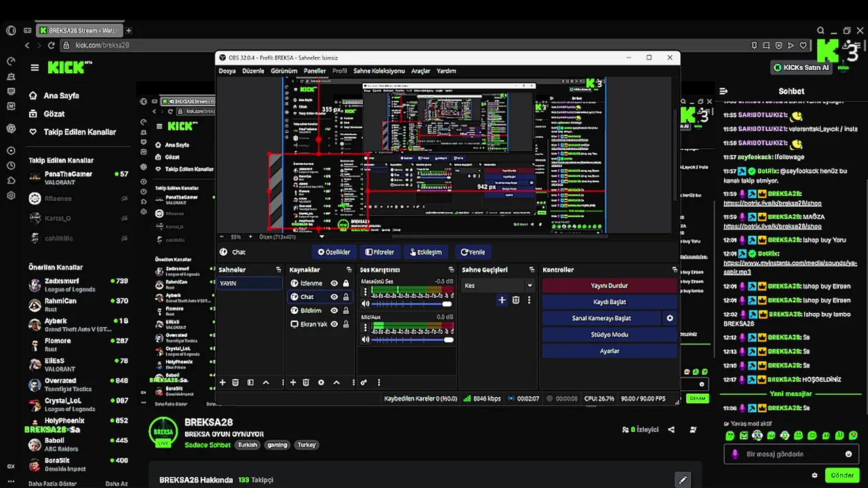This screenshot has height=488, width=868.
Task: Toggle lock on Chat source
Action: point(346,297)
